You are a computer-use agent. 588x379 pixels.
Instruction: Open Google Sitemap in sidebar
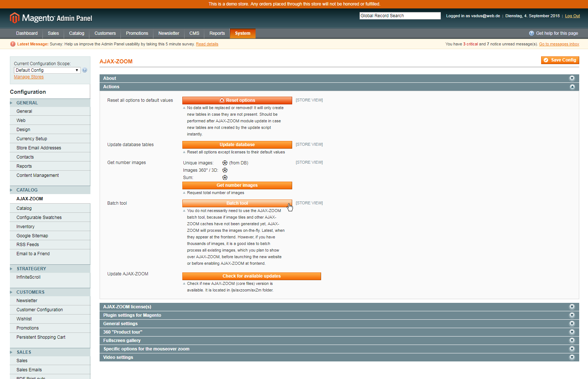[50, 236]
